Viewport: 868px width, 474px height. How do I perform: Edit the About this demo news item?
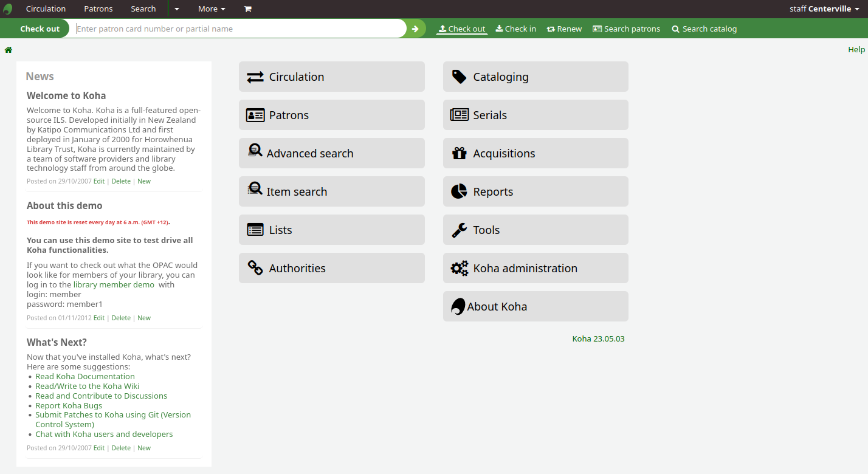[x=99, y=318]
